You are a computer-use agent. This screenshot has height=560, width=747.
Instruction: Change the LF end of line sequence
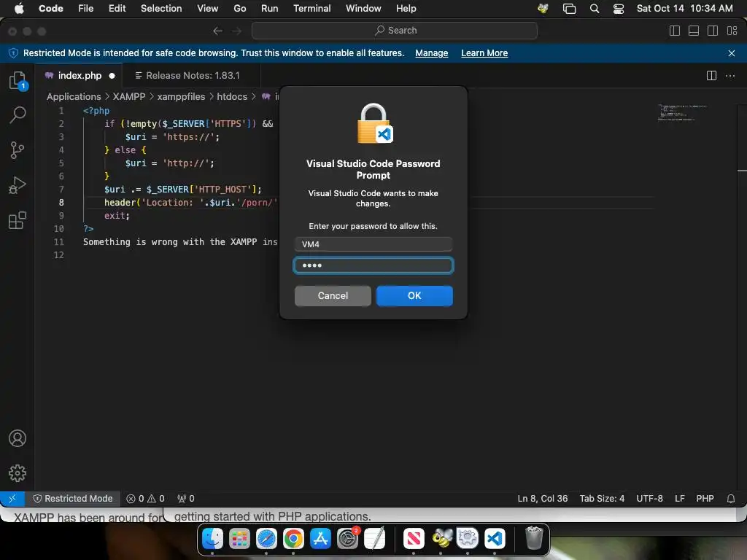(x=680, y=499)
